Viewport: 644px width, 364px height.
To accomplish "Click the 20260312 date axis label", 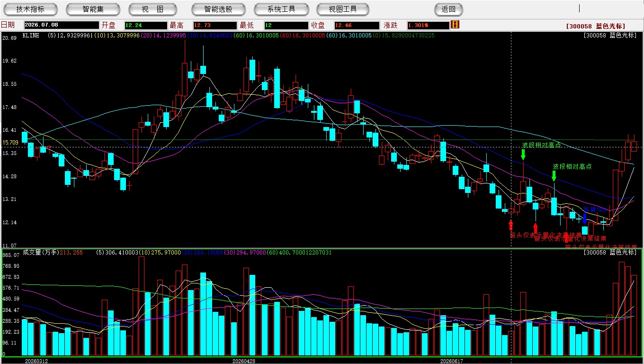I will point(36,361).
